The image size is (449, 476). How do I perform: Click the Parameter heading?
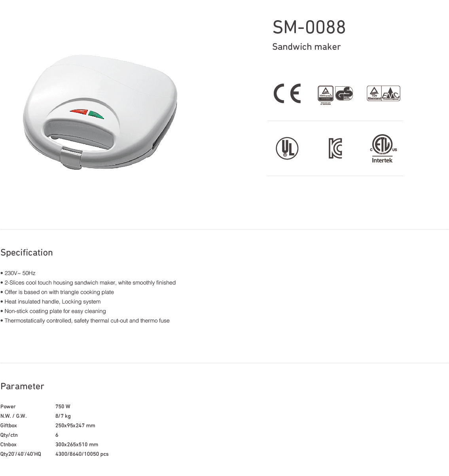click(x=22, y=386)
